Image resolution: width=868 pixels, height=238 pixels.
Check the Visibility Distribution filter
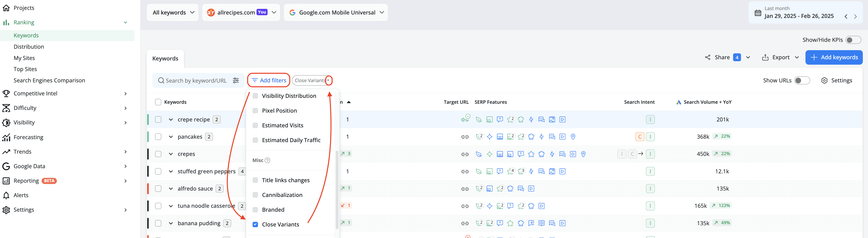coord(255,96)
